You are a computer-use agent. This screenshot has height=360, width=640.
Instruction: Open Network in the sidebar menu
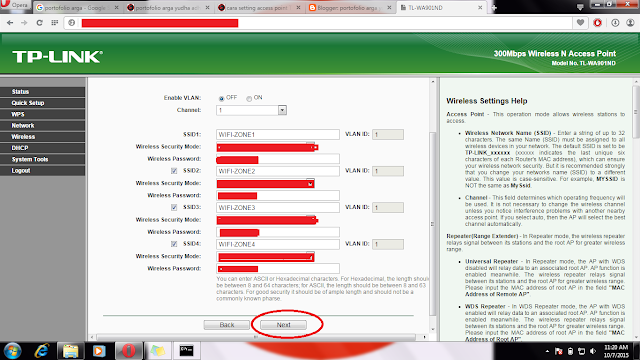(42, 125)
